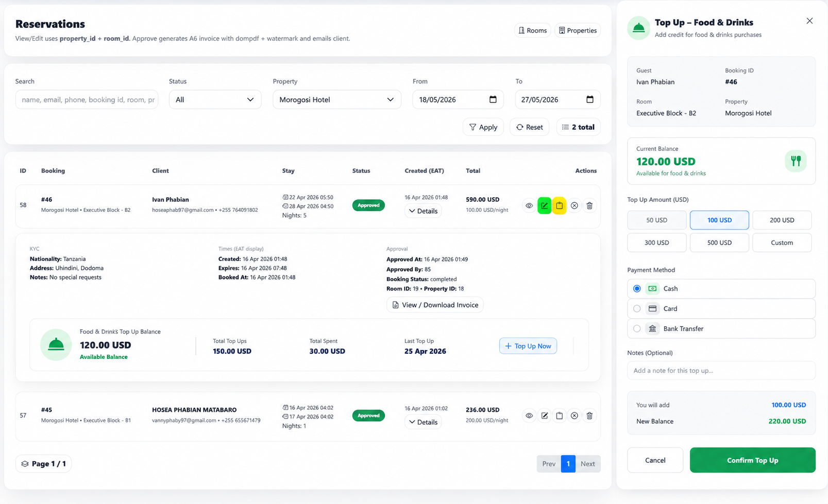Screen dimensions: 828x504
Task: Choose Bank Transfer payment method
Action: [721, 328]
